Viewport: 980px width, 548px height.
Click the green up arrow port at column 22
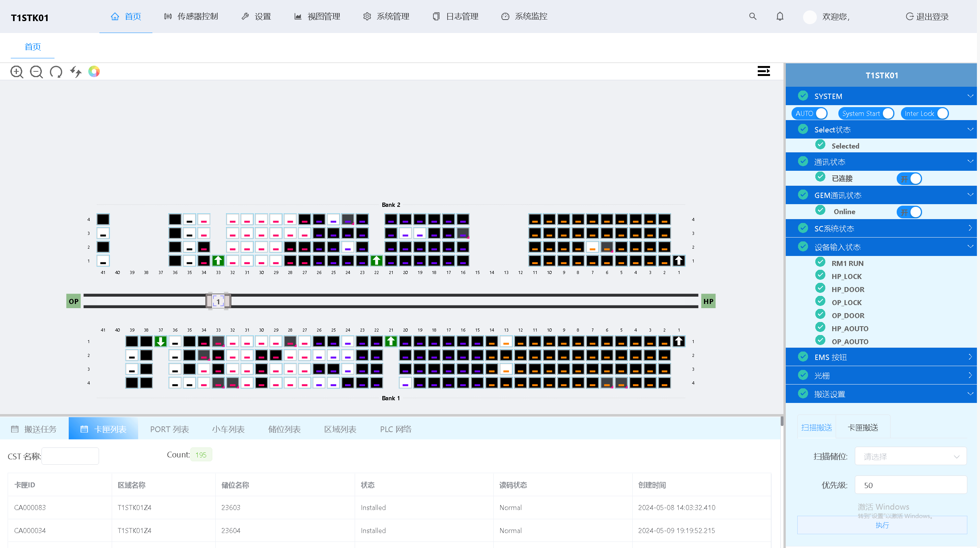[x=377, y=261]
